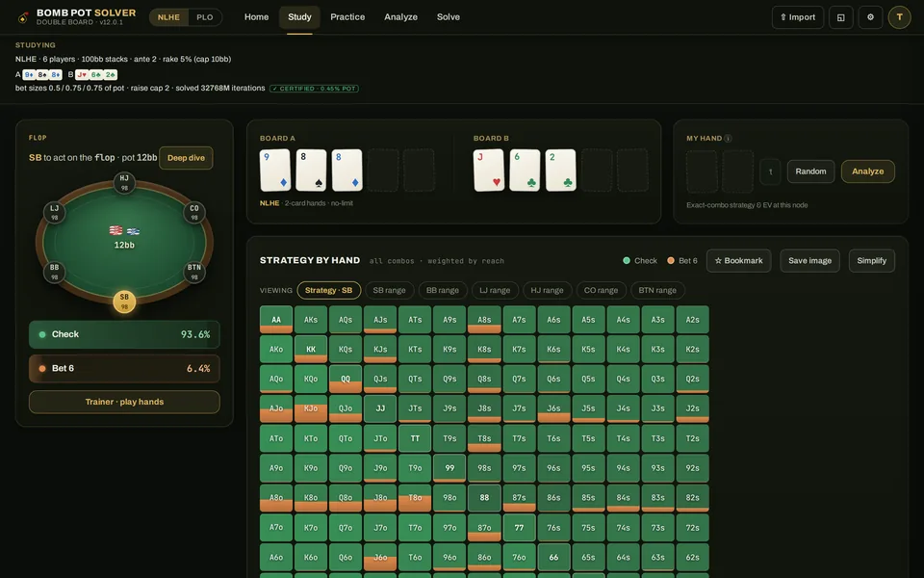Click the AA cell in the strategy grid
Image resolution: width=924 pixels, height=578 pixels.
coord(276,320)
